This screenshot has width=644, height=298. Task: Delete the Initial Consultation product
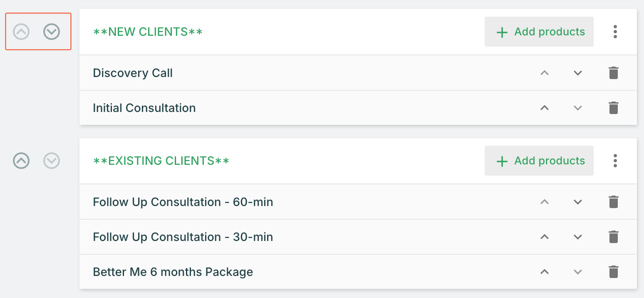pos(613,108)
